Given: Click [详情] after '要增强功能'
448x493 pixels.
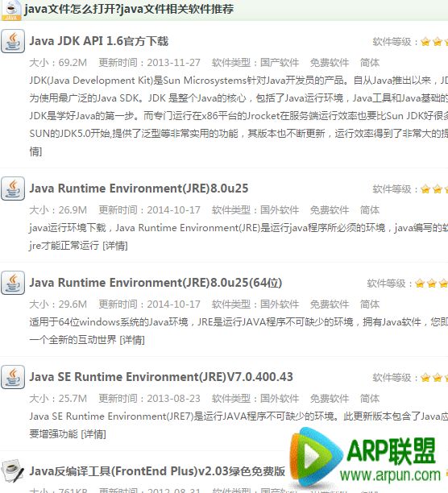Looking at the screenshot, I should 93,434.
